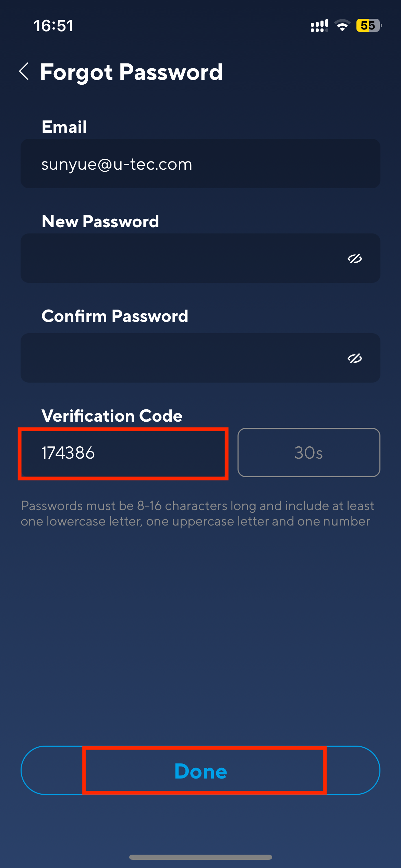Show the Confirm Password text via eye icon
401x868 pixels.
(x=355, y=358)
